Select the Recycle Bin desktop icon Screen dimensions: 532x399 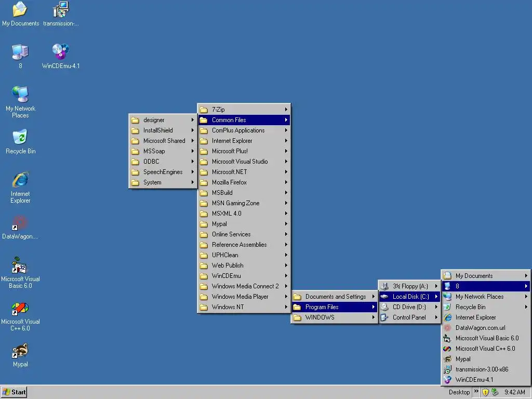click(x=20, y=141)
